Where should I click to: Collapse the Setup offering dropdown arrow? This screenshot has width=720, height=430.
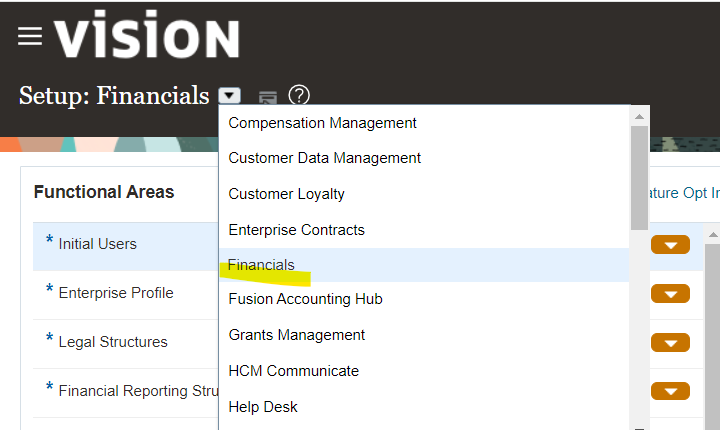click(x=230, y=96)
